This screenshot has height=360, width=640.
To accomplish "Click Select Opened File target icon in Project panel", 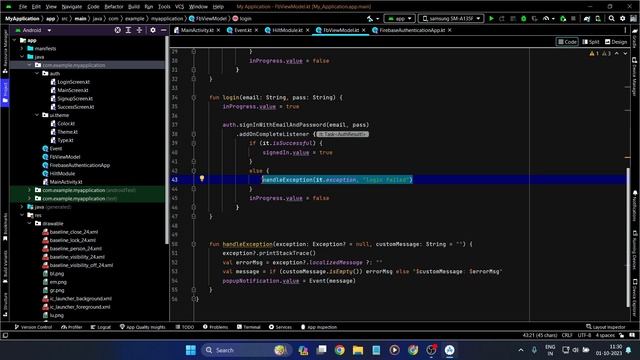I will point(118,30).
